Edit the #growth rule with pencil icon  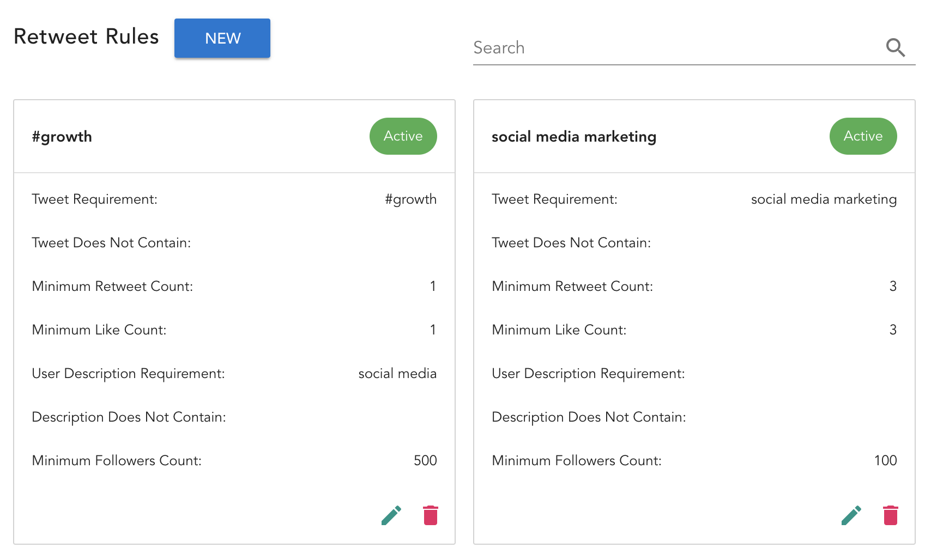click(x=391, y=515)
